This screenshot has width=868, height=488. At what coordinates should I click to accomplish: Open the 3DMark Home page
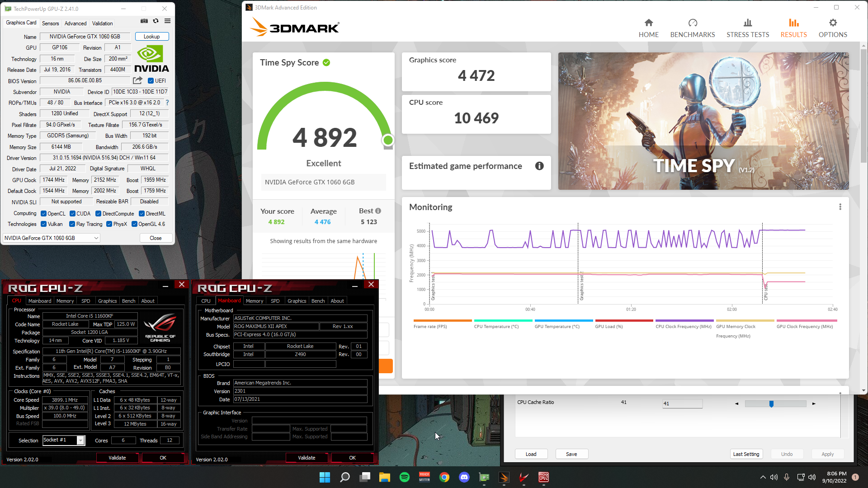point(648,28)
